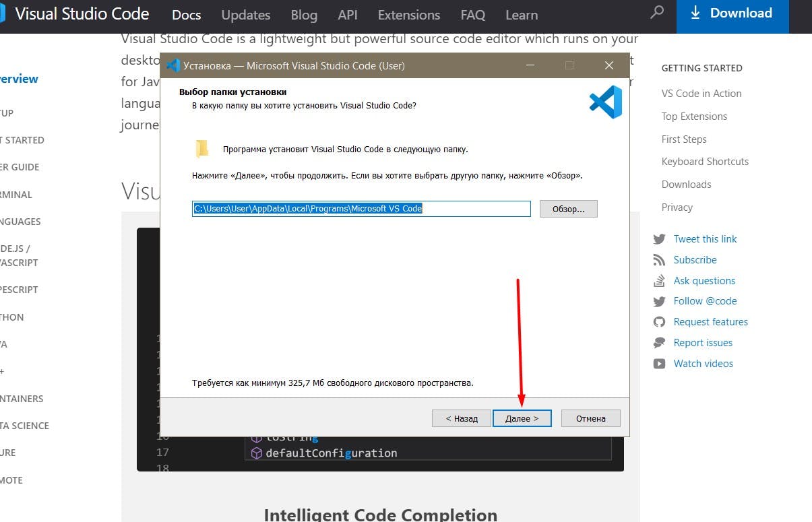Viewport: 812px width, 522px height.
Task: Select DATA SCIENCE in left docs navigation
Action: coord(24,426)
